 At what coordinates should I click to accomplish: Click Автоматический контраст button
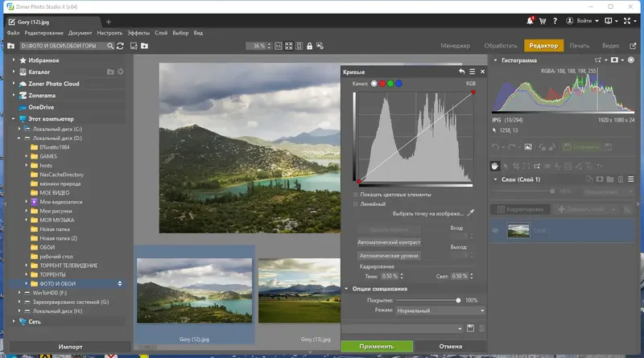pyautogui.click(x=390, y=241)
